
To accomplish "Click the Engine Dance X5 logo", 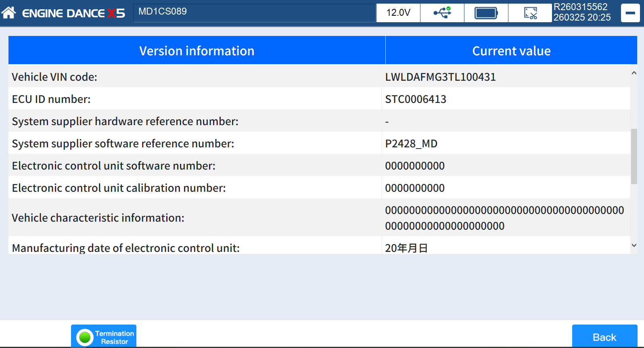I will pyautogui.click(x=73, y=13).
